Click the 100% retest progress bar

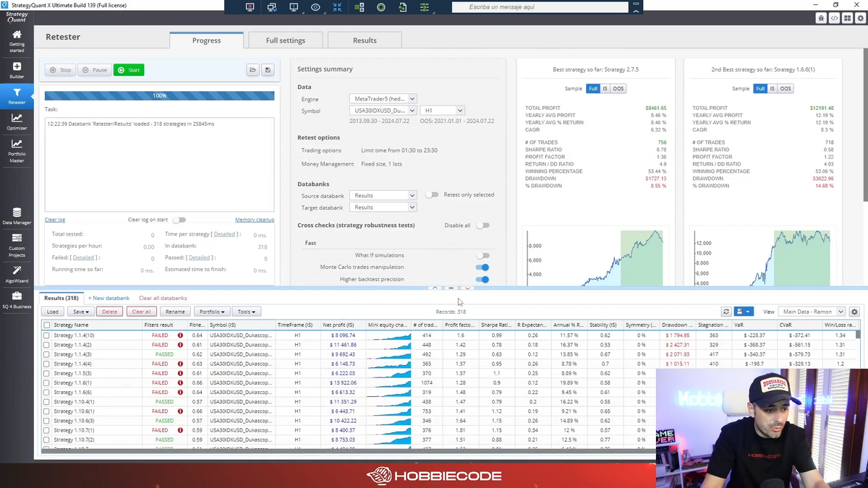(160, 95)
